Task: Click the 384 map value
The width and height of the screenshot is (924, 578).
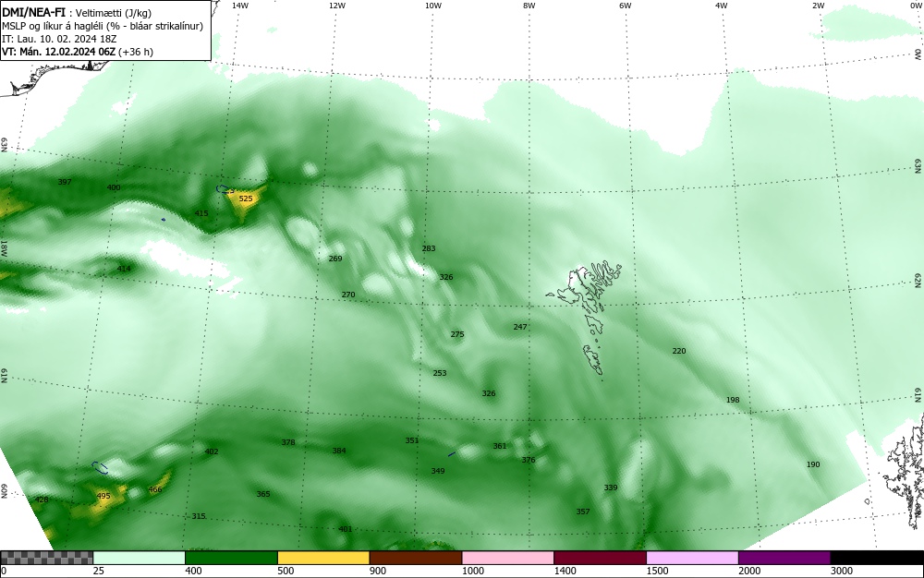Action: click(x=339, y=451)
